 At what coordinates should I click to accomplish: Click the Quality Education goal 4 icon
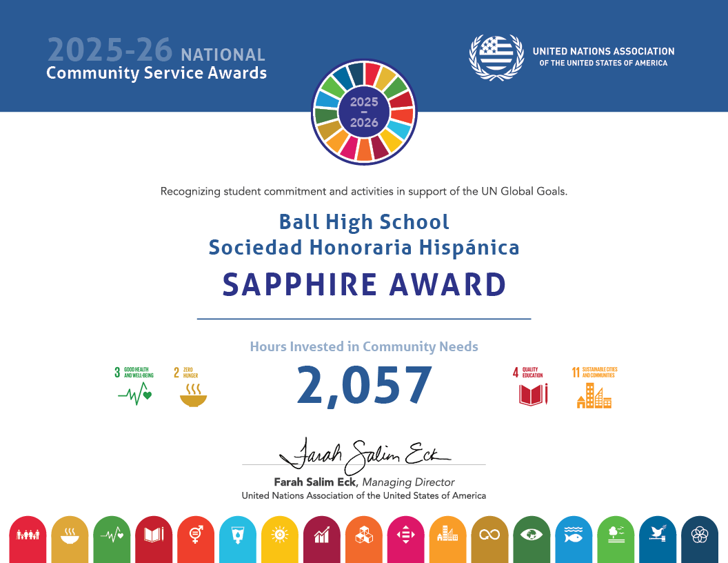pyautogui.click(x=531, y=386)
